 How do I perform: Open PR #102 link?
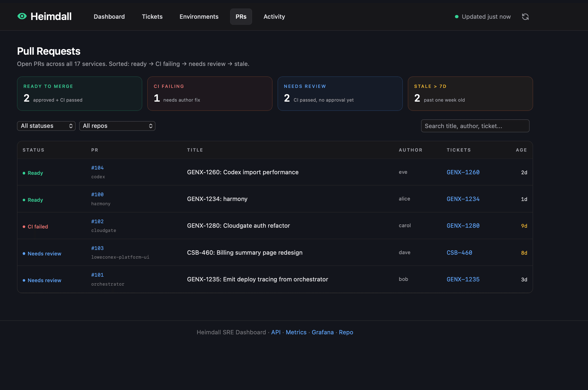tap(97, 221)
